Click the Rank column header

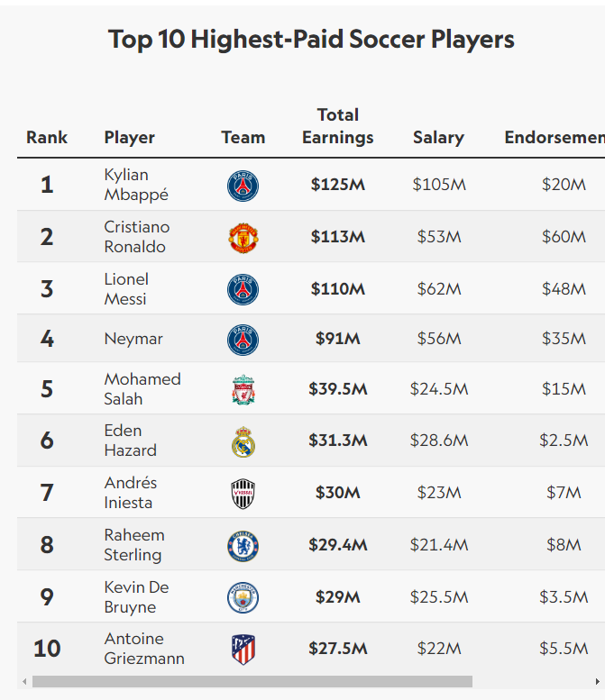click(x=47, y=138)
